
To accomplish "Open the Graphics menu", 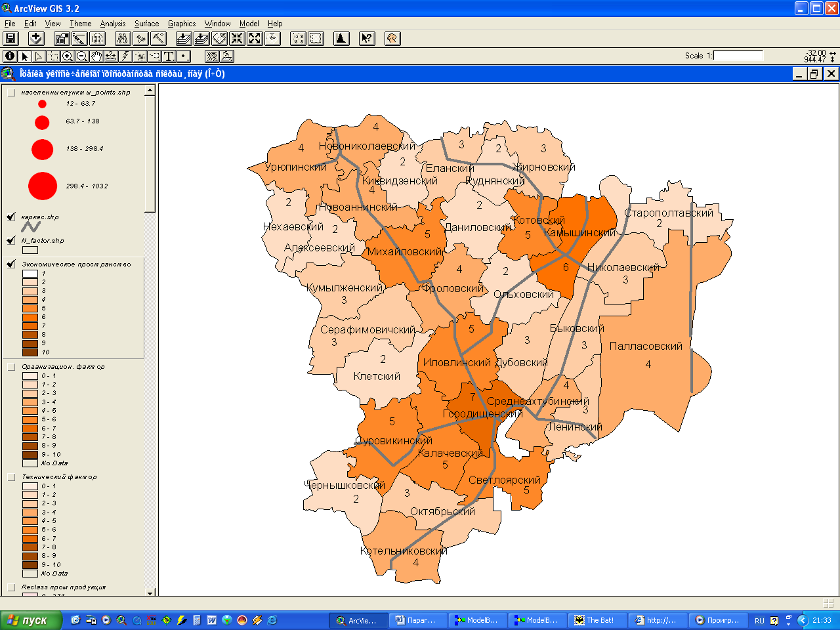I will 182,24.
